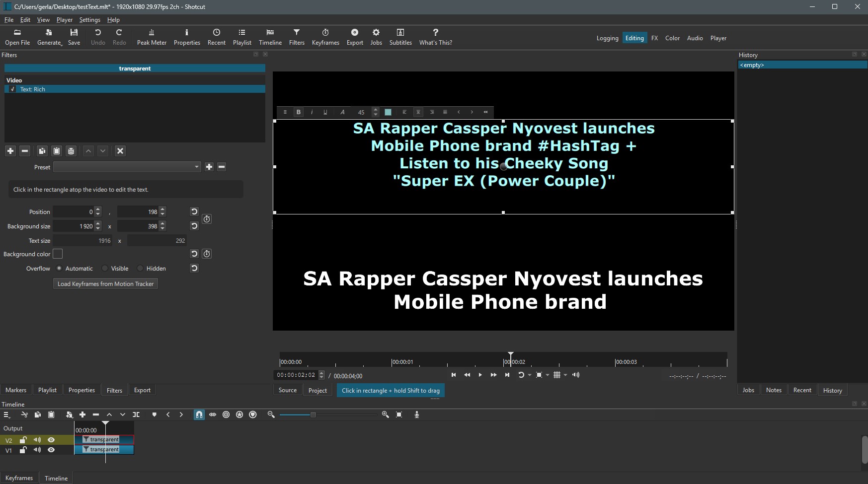The image size is (868, 484).
Task: Align text right in rich text toolbar
Action: tap(432, 112)
